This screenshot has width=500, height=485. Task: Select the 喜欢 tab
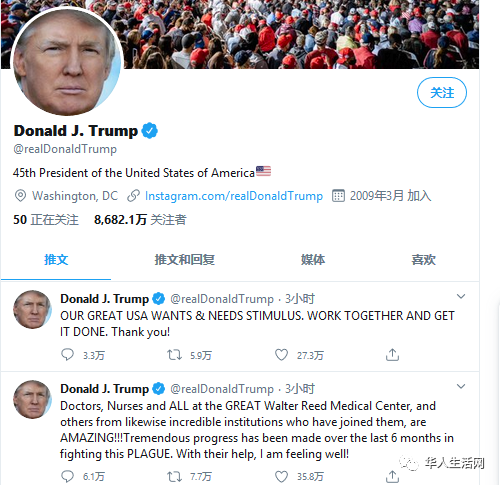423,259
